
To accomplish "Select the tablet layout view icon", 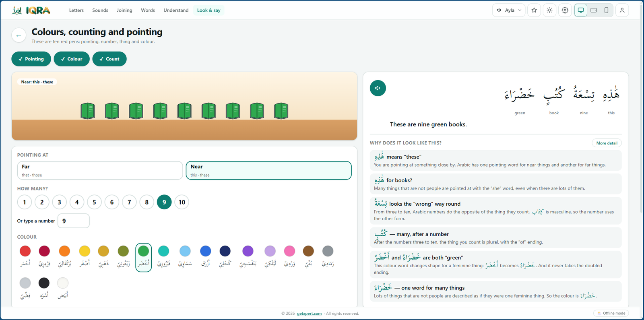I will coord(594,10).
